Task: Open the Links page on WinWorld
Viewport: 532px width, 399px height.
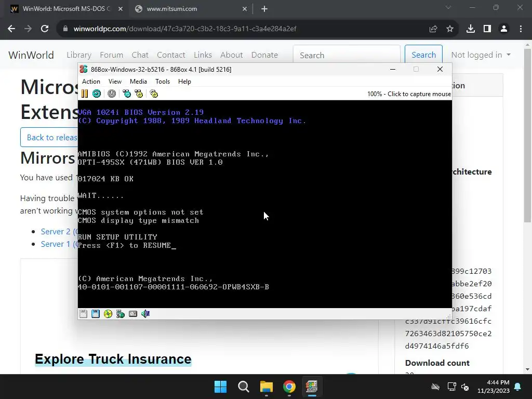Action: pyautogui.click(x=203, y=55)
